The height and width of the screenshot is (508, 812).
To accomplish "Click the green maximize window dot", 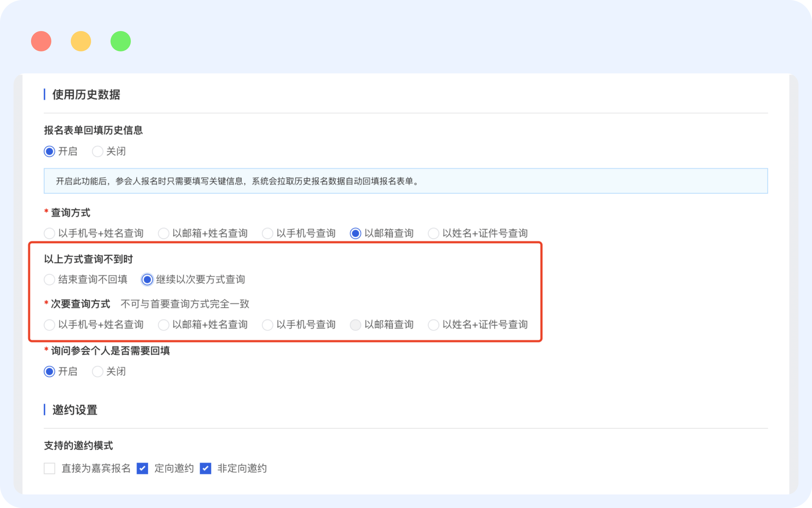I will 120,41.
